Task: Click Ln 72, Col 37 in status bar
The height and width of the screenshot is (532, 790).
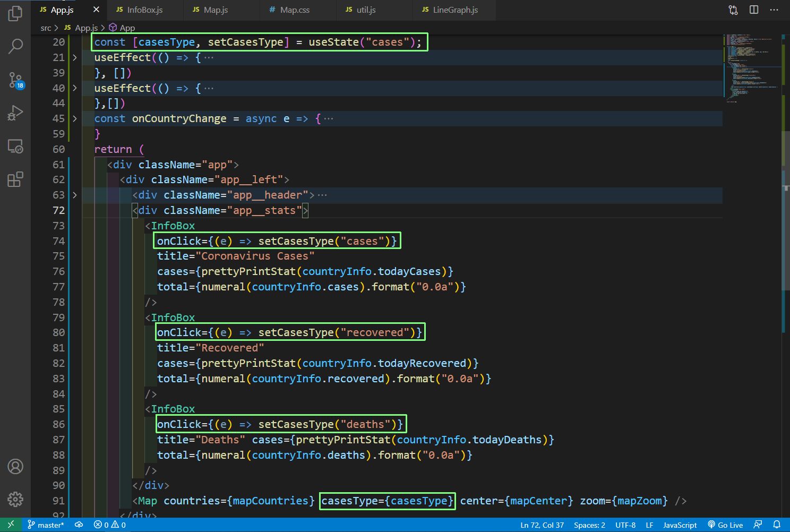Action: pyautogui.click(x=542, y=525)
